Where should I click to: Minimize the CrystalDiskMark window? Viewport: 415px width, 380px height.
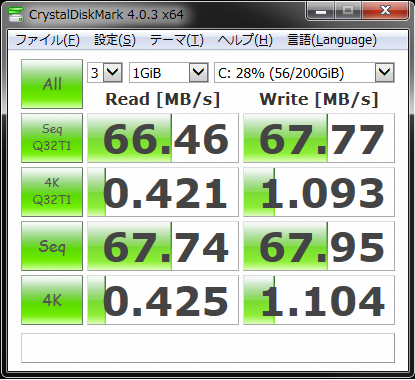(320, 12)
